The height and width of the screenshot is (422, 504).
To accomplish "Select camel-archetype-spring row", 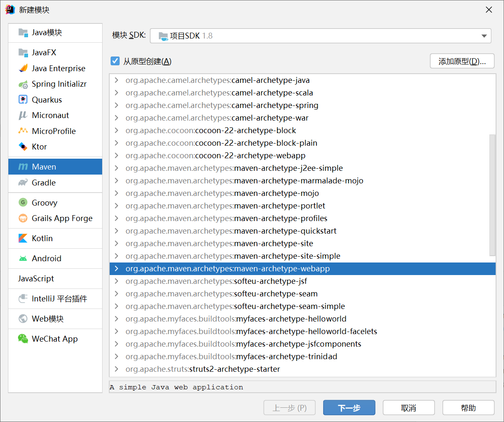I will point(303,105).
